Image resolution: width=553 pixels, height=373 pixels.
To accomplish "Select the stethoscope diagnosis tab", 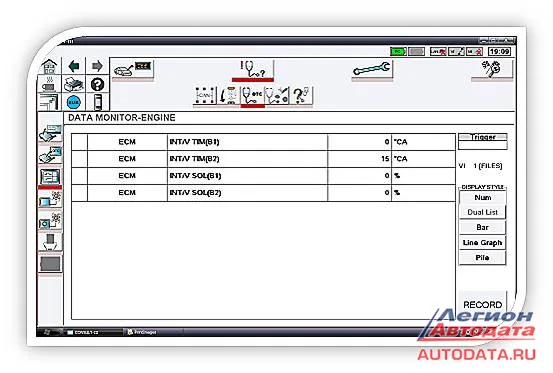I will click(253, 69).
